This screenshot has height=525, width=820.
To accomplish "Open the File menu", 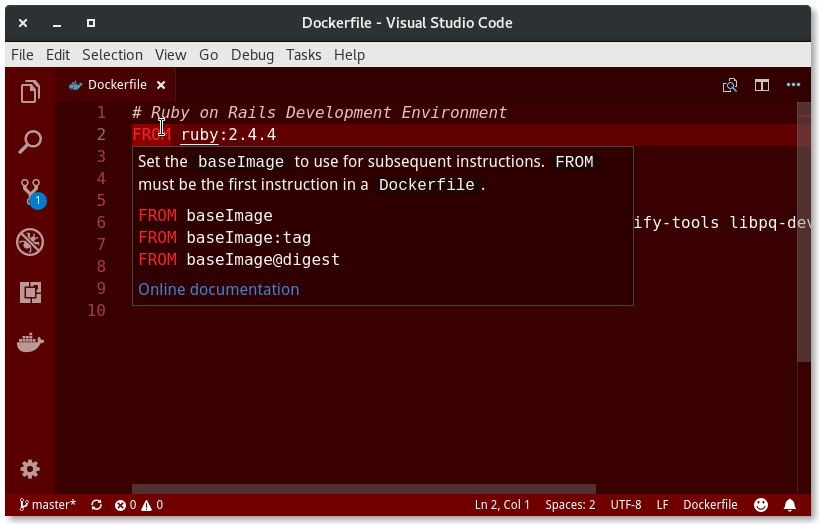I will 22,55.
